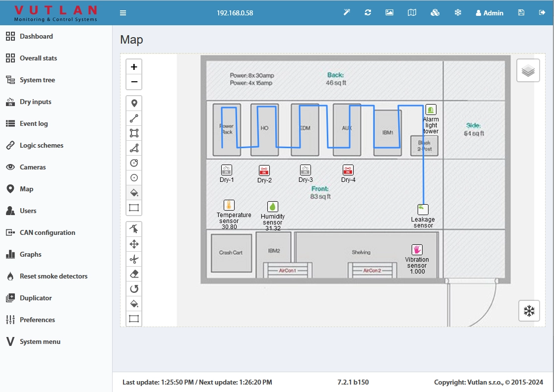Click the snowflake icon in header
The width and height of the screenshot is (554, 392).
(458, 13)
